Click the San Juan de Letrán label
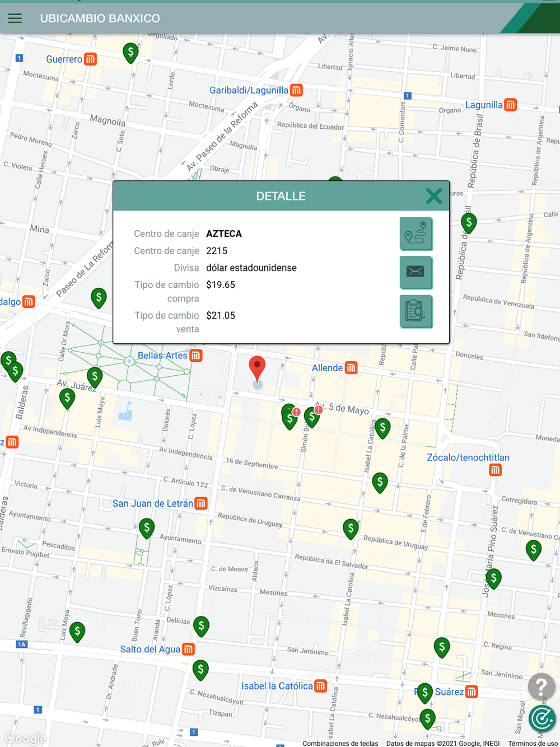 tap(153, 503)
